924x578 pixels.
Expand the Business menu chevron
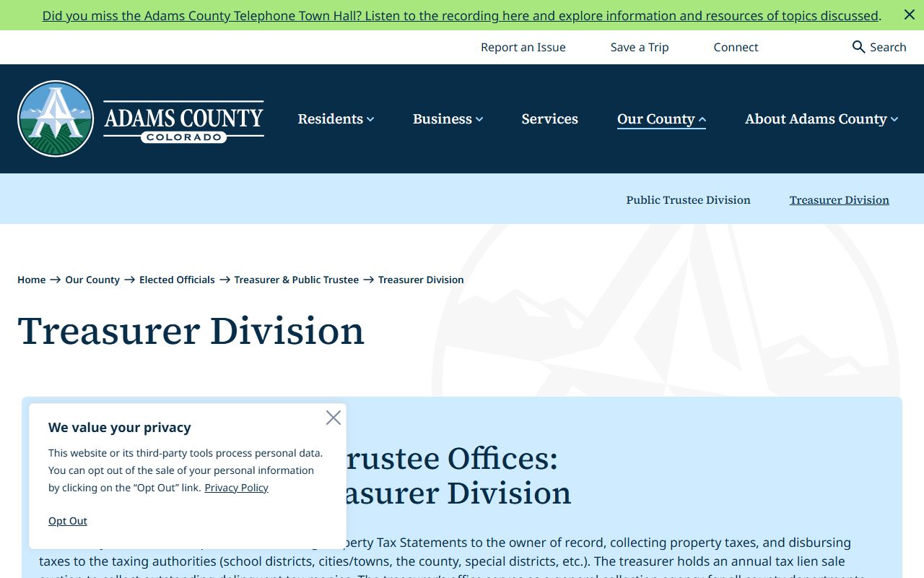pos(479,119)
